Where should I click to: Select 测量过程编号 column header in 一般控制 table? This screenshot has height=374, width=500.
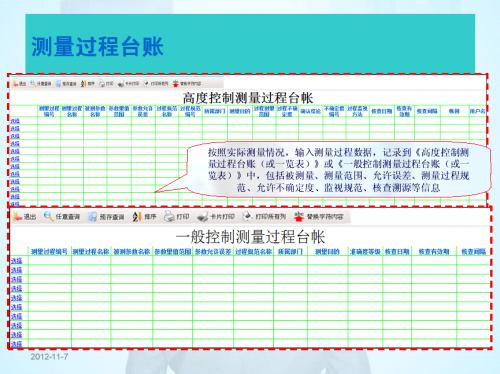pyautogui.click(x=49, y=252)
